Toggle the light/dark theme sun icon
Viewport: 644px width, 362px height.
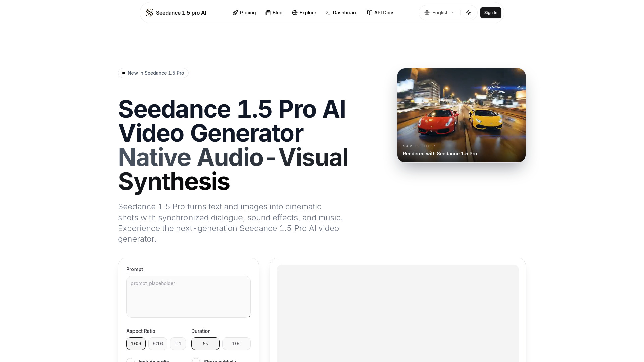[x=468, y=13]
